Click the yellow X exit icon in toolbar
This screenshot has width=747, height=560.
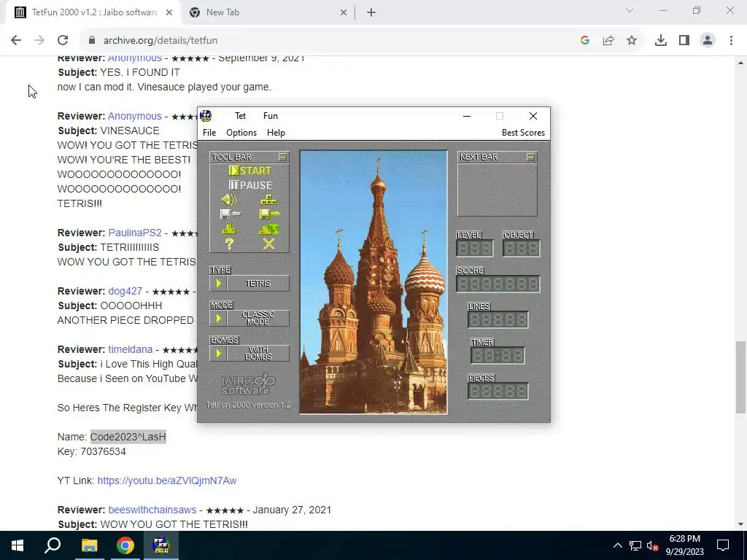click(268, 244)
